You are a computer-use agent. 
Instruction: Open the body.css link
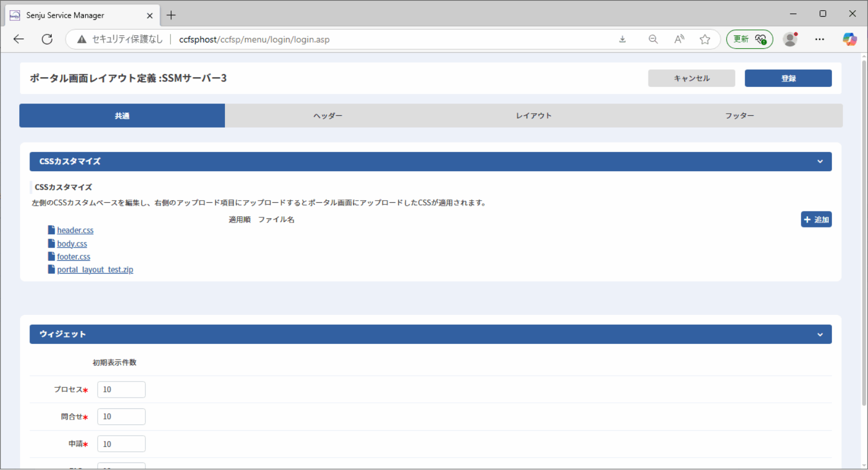point(72,244)
